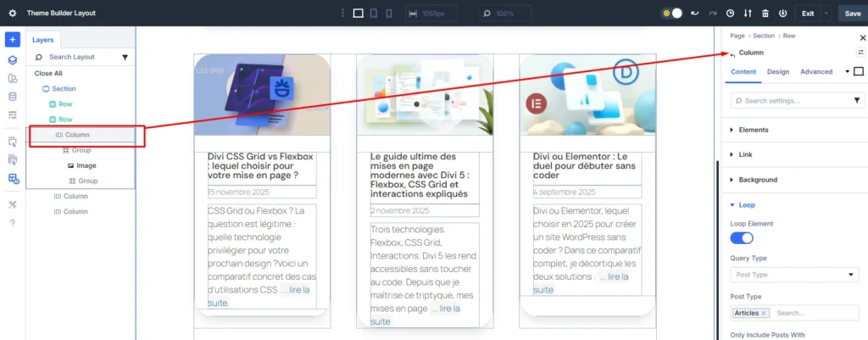
Task: Open the Query Type dropdown
Action: click(x=795, y=275)
